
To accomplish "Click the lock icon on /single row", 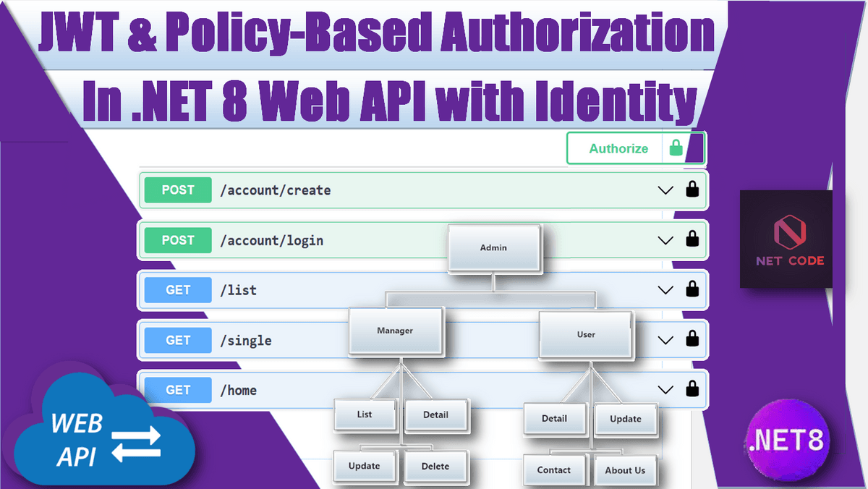I will point(692,339).
